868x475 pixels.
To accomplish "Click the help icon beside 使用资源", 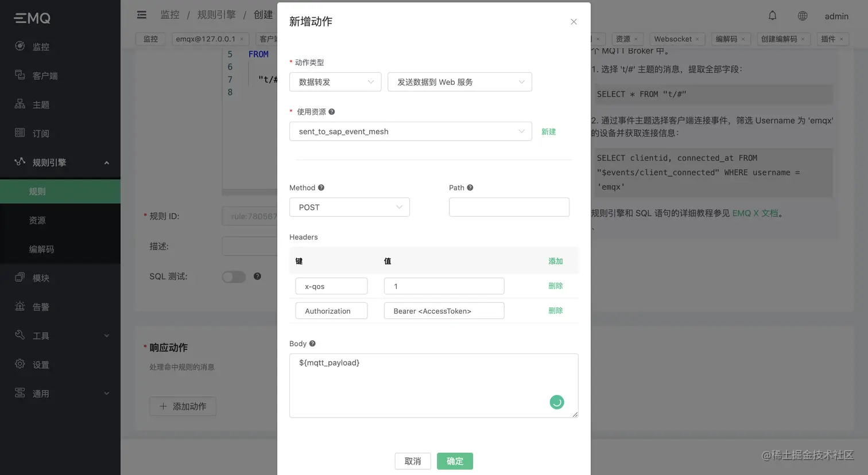I will pos(331,112).
